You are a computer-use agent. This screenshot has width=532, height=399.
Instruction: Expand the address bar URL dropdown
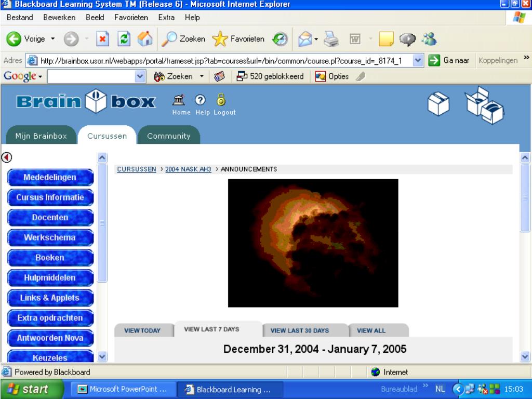418,61
